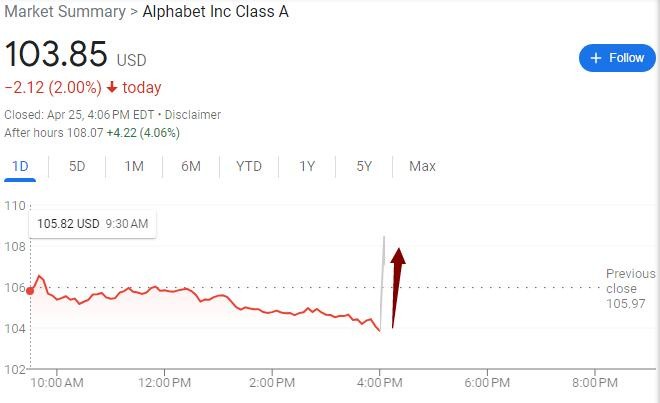Click the gray after-hours spike line

tap(383, 280)
